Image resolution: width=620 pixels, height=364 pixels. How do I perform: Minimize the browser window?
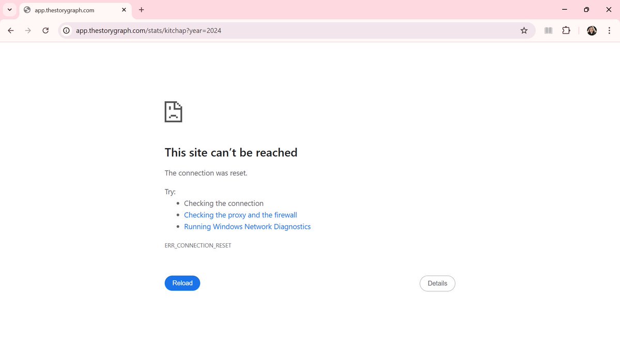pyautogui.click(x=564, y=10)
